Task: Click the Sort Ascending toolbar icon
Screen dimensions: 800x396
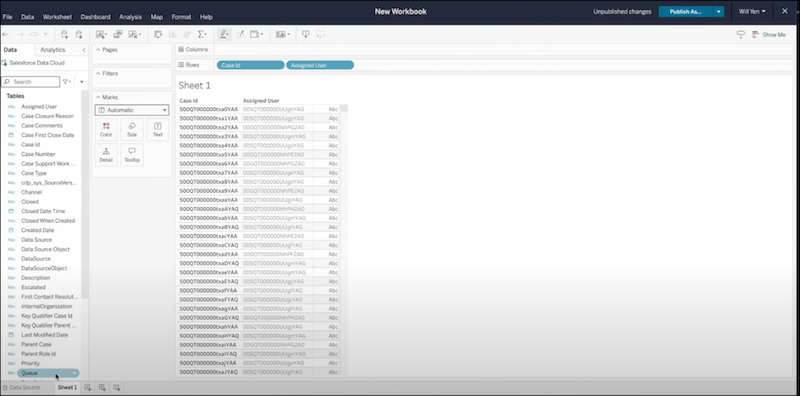Action: coord(172,34)
